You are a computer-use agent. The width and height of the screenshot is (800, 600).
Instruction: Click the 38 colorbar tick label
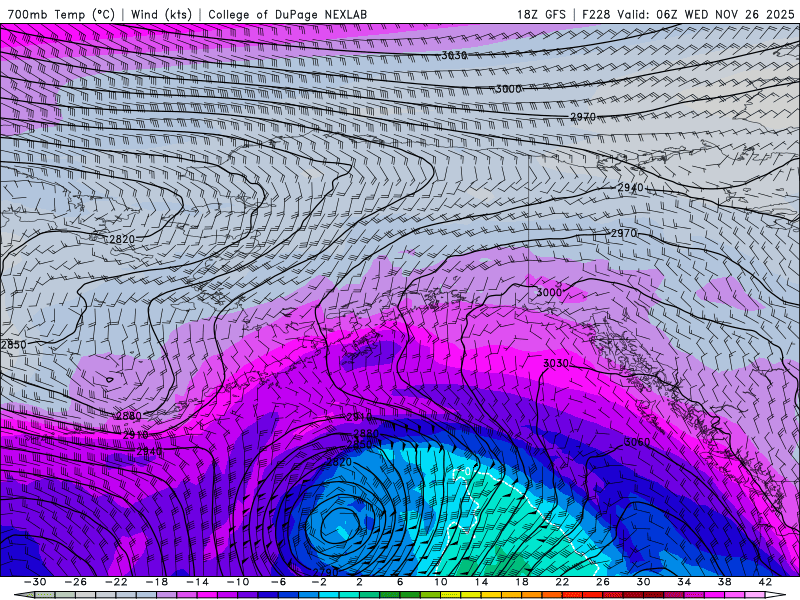(x=724, y=582)
